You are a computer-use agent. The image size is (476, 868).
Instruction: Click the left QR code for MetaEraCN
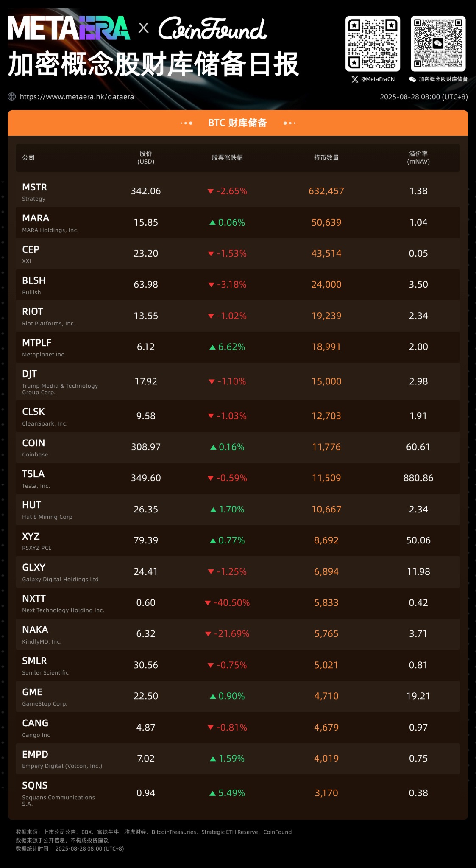tap(373, 43)
